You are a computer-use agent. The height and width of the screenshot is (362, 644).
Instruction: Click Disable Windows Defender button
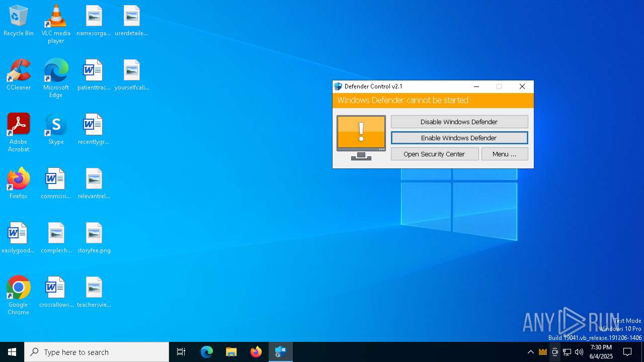point(459,122)
